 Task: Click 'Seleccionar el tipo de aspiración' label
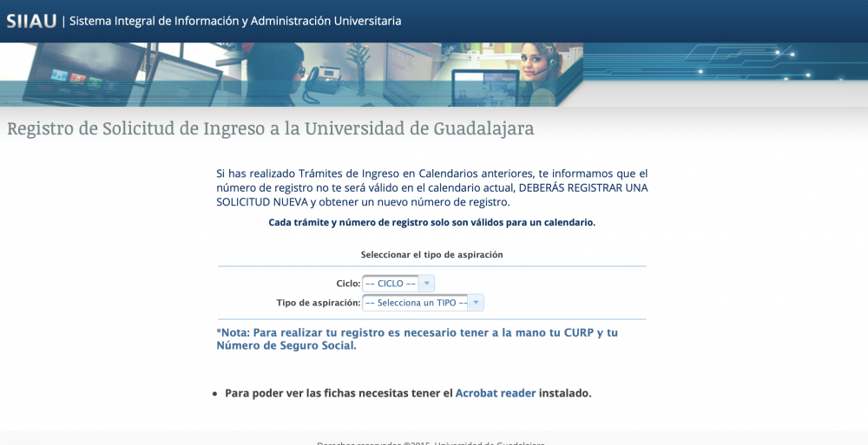[x=431, y=255]
